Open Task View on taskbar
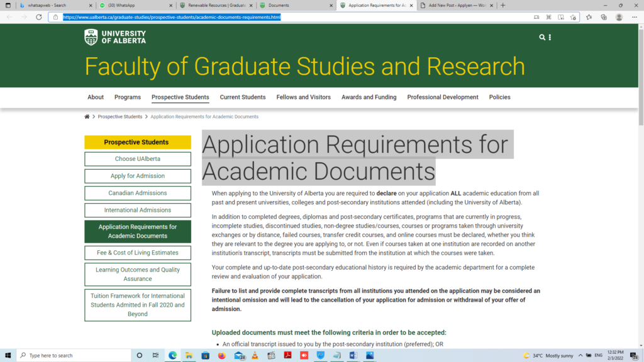This screenshot has height=362, width=644. click(156, 356)
